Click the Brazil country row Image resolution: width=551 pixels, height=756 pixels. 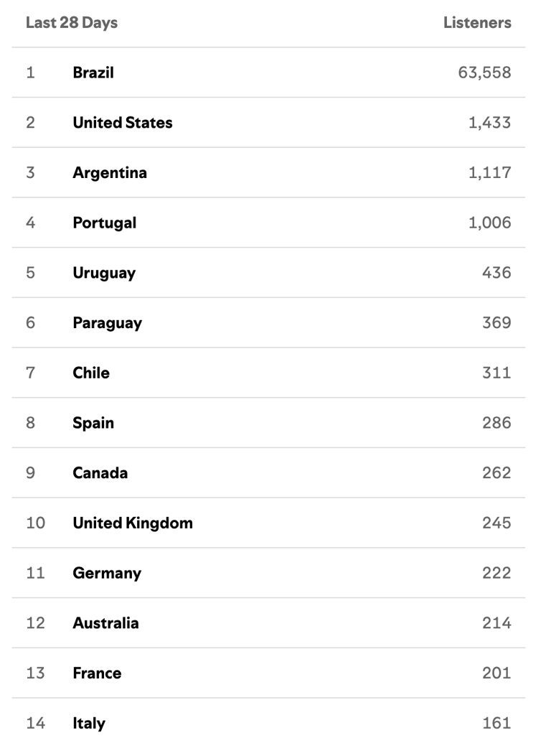click(93, 73)
